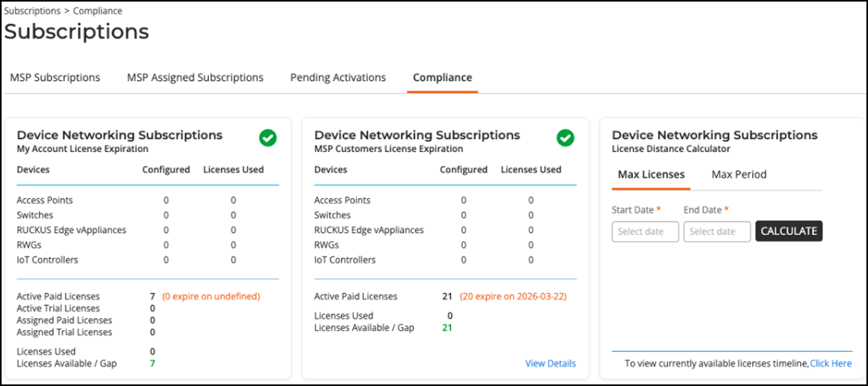Click green check icon in MSP Customers card

coord(565,138)
